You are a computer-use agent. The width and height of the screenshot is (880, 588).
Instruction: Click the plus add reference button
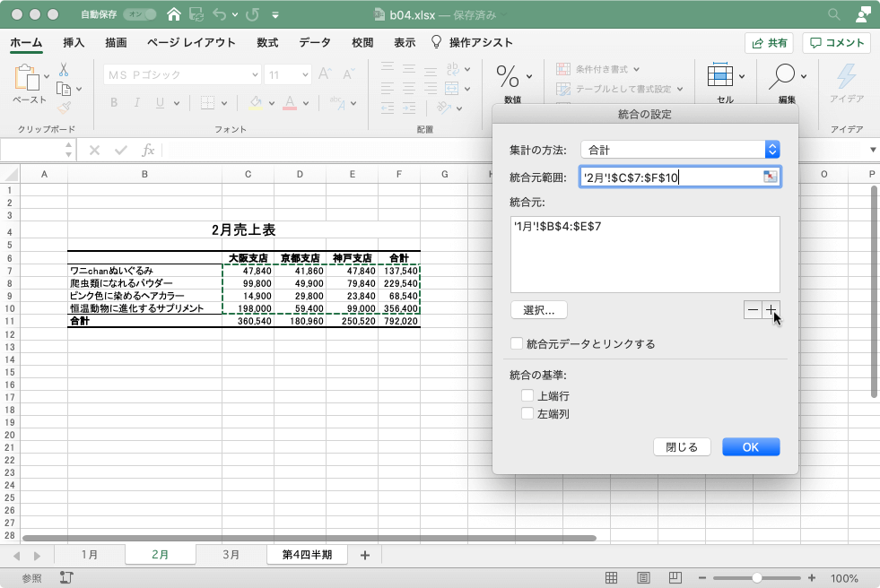point(771,310)
